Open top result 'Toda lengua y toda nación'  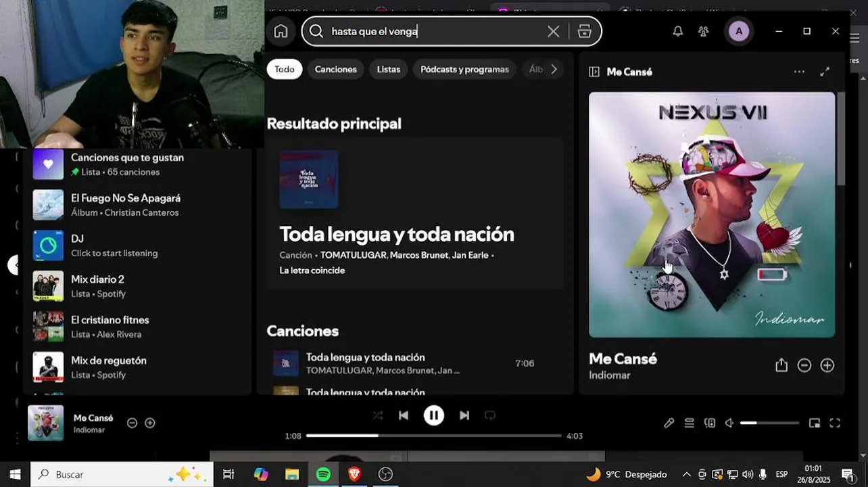(397, 234)
